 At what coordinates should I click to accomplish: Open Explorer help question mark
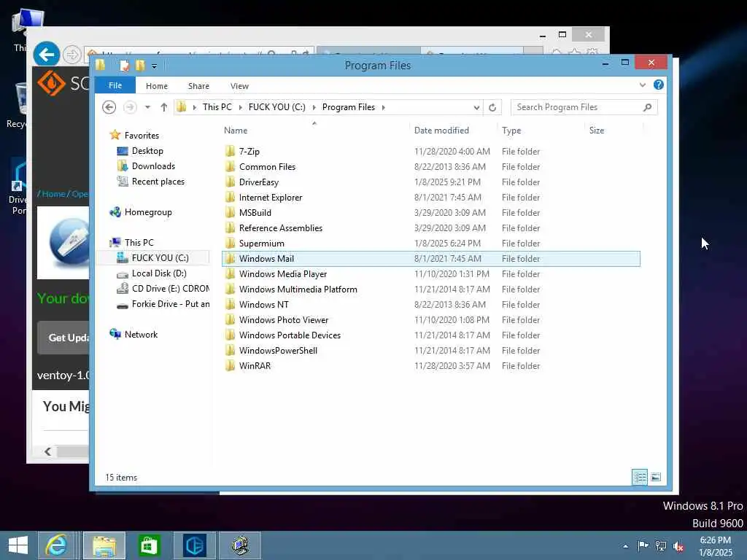click(659, 85)
